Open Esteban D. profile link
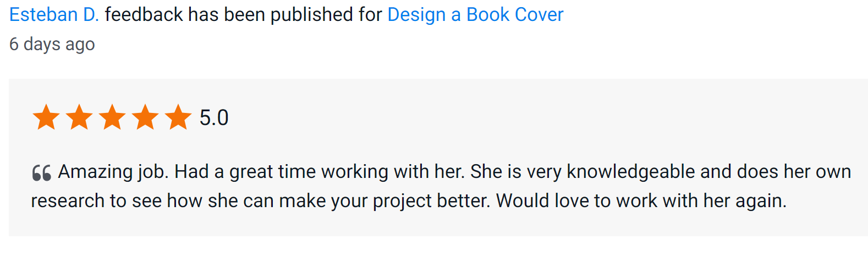 tap(54, 15)
